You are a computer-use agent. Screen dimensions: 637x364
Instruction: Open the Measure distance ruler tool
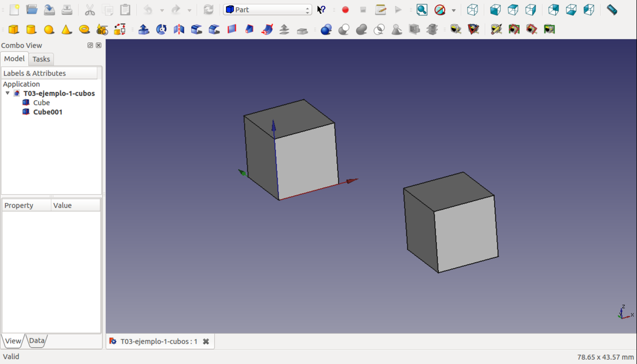[612, 10]
